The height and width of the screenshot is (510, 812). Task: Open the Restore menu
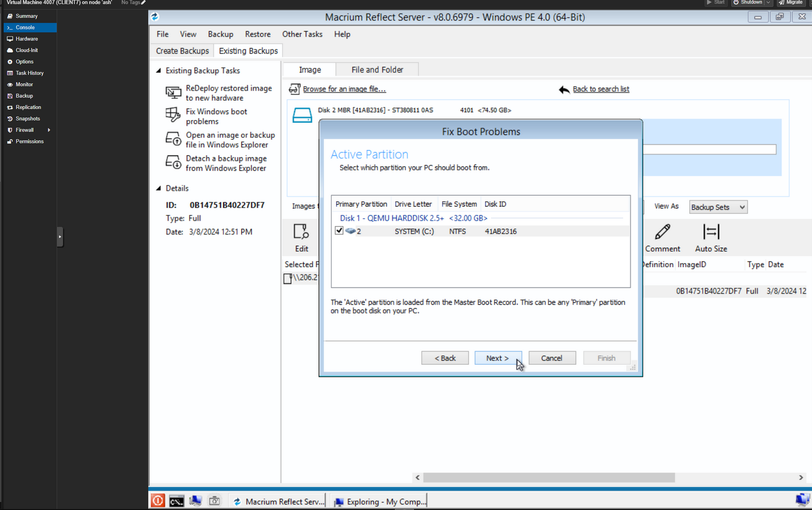coord(258,34)
